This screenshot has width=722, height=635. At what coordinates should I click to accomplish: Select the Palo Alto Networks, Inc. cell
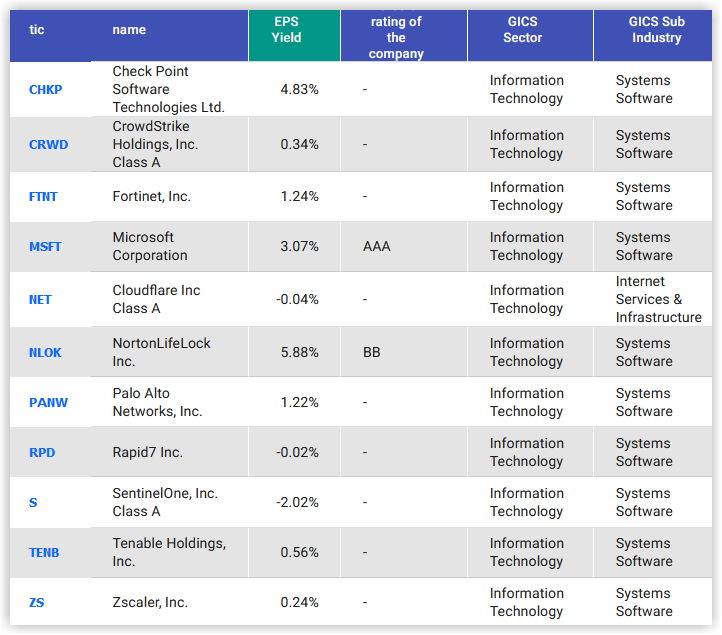click(157, 403)
